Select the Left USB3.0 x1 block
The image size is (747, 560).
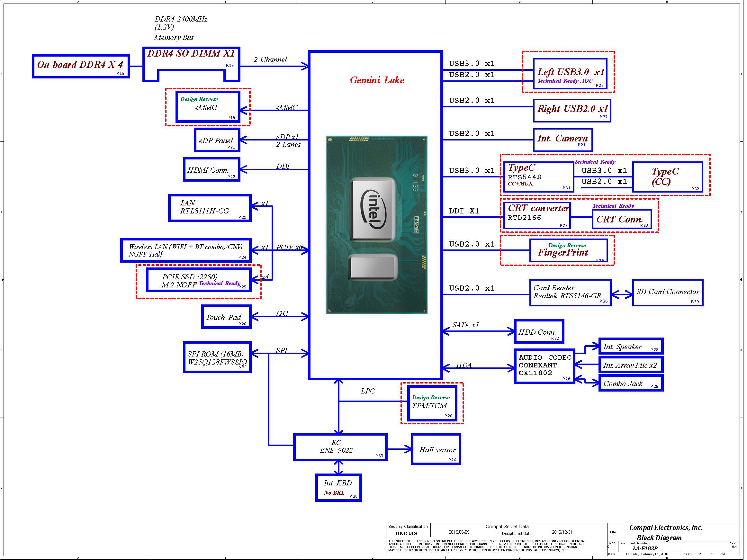pos(571,74)
